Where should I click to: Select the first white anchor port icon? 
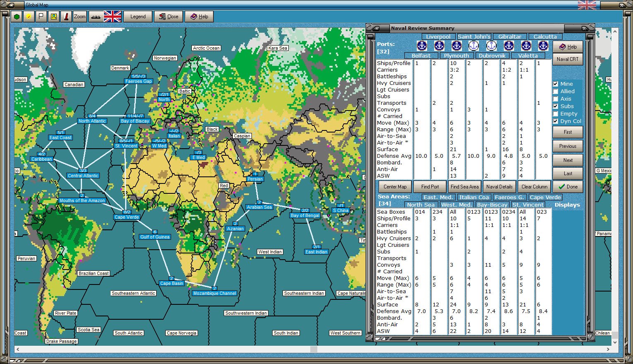point(474,46)
